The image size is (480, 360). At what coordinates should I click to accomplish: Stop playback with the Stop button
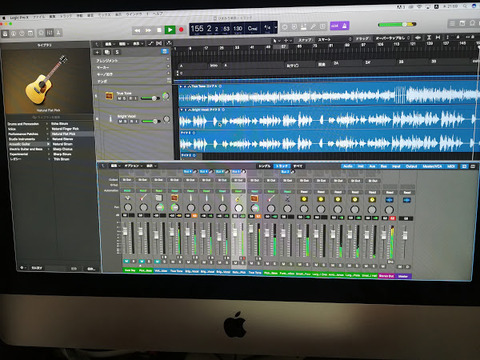159,30
